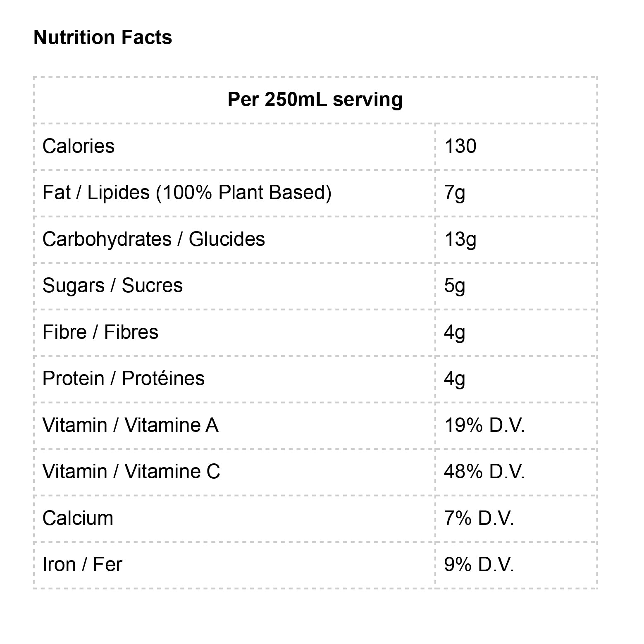
Task: Select the Protein / Protéines label
Action: coord(124,379)
